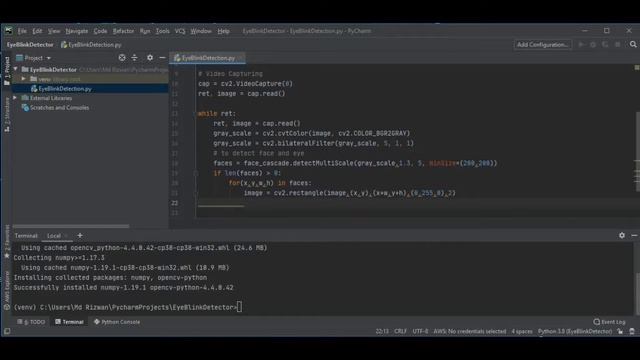Viewport: 640px width, 360px height.
Task: Click the Stop icon in the toolbar
Action: click(618, 44)
